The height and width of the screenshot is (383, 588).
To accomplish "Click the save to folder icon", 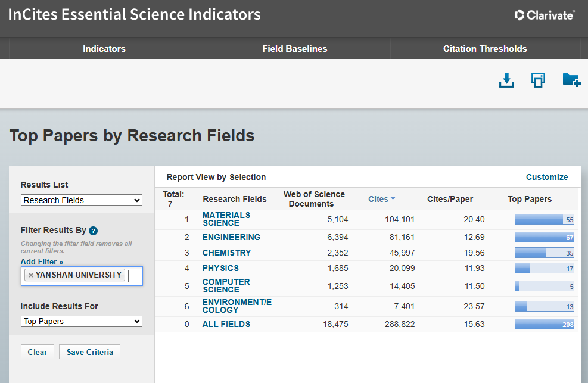I will point(571,80).
